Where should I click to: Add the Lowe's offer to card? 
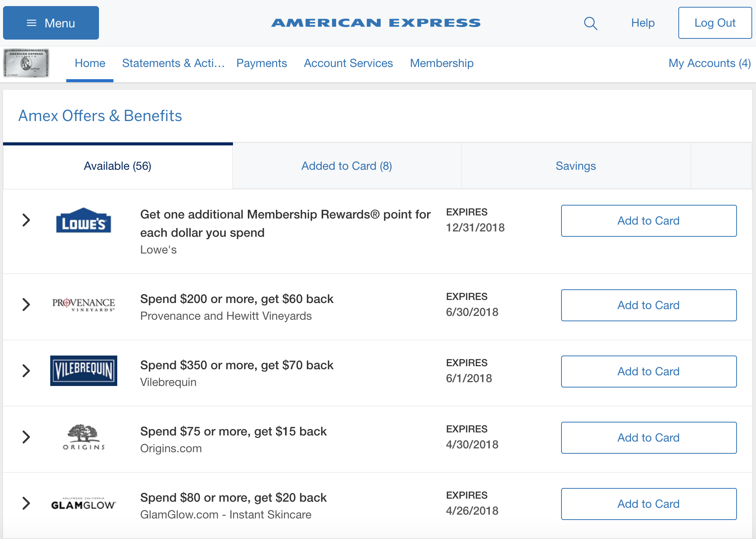(649, 221)
